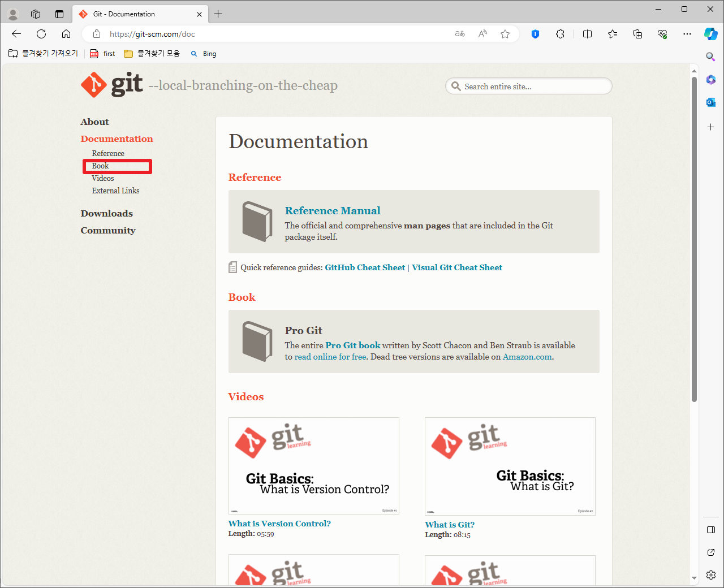Open the Microsoft 365 sidebar icon
724x588 pixels.
tap(711, 80)
